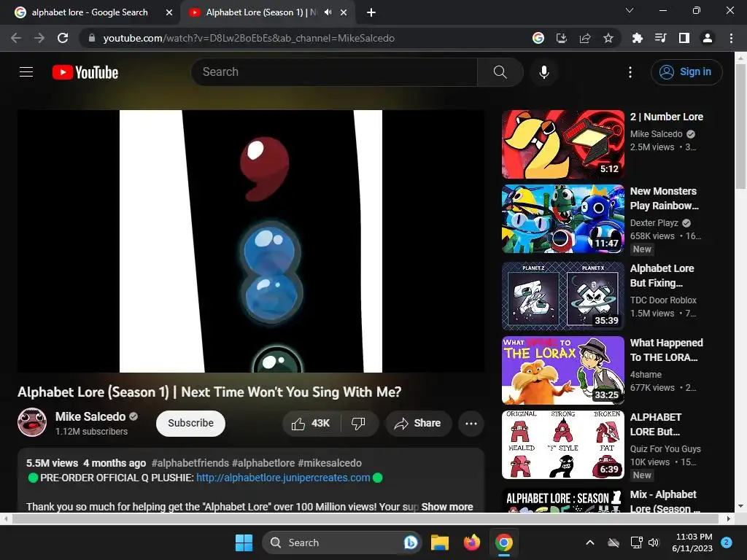Click Chrome icon in taskbar
Viewport: 747px width, 560px height.
(503, 542)
